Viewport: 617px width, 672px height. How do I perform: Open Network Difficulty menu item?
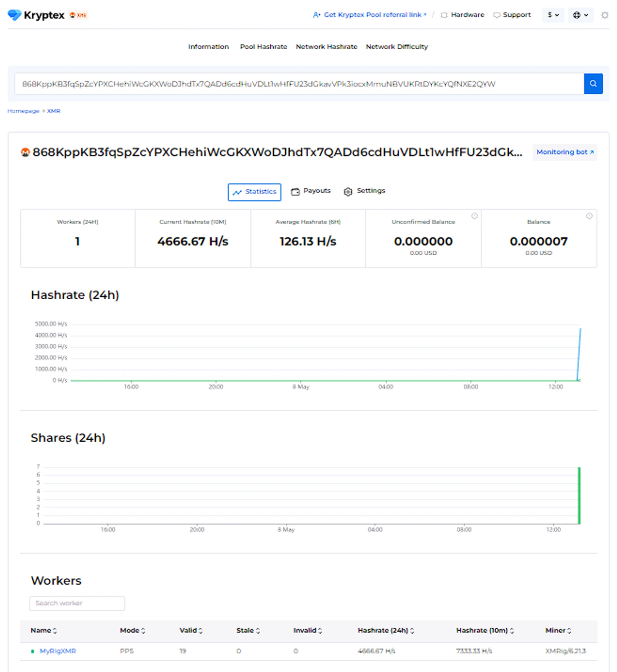click(x=397, y=47)
